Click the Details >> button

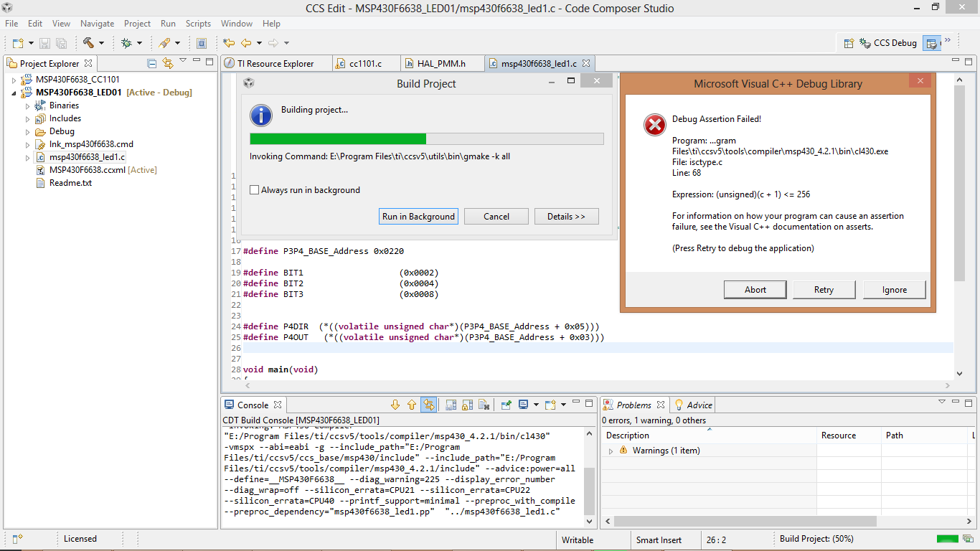click(x=566, y=217)
